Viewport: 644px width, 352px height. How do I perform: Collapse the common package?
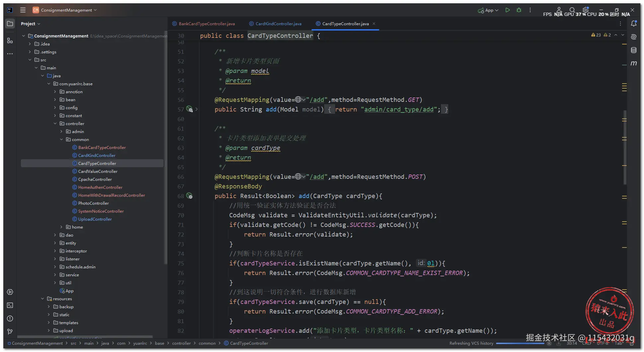[61, 139]
